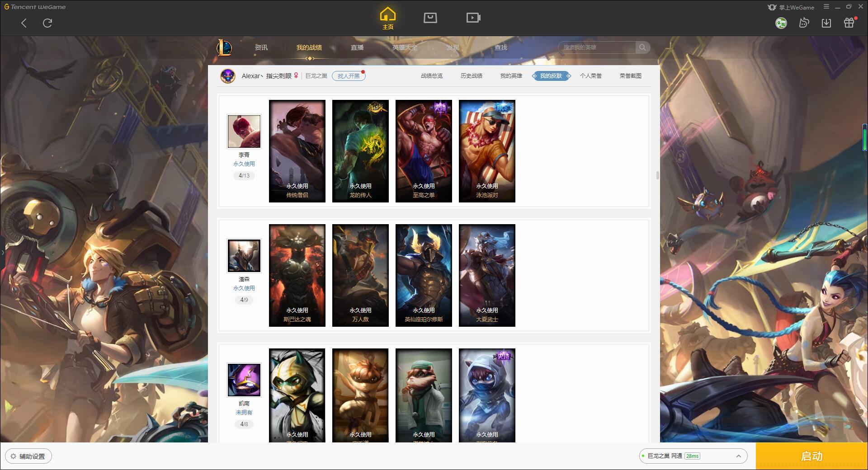Open the blue hooded 史诗 Kennen skin card
868x470 pixels.
point(487,395)
